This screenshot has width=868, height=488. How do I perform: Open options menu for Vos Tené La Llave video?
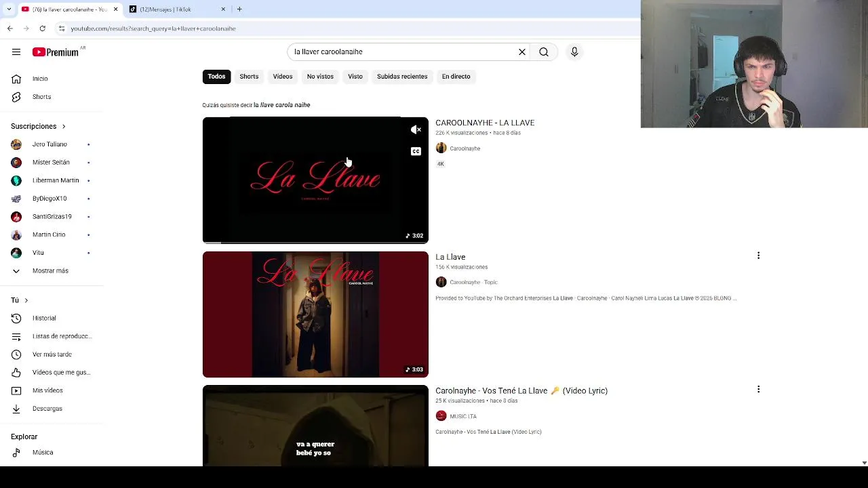point(758,389)
